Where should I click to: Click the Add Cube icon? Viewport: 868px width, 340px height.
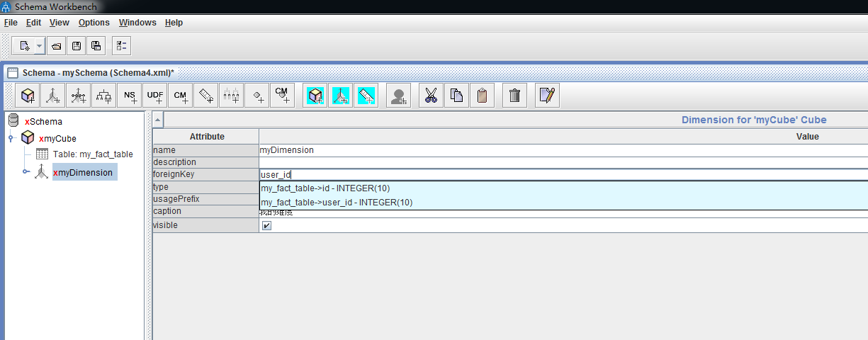(28, 95)
